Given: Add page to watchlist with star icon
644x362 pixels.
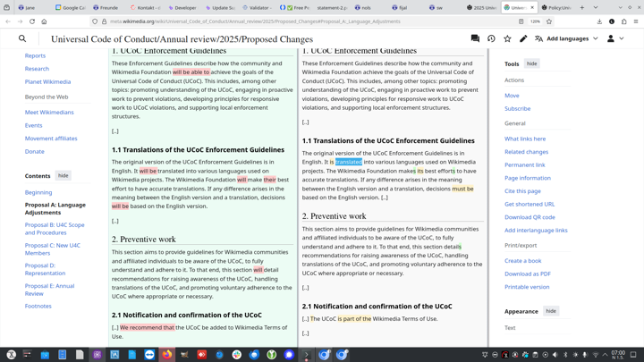Looking at the screenshot, I should (x=508, y=38).
